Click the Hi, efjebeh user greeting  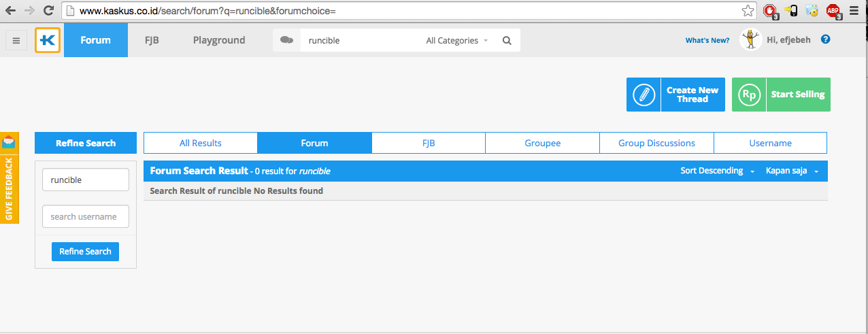tap(788, 40)
